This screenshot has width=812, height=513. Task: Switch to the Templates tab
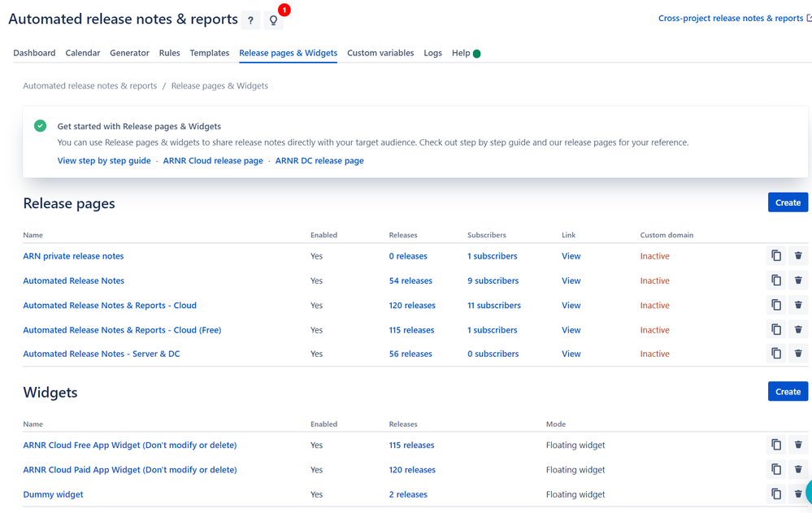(209, 53)
